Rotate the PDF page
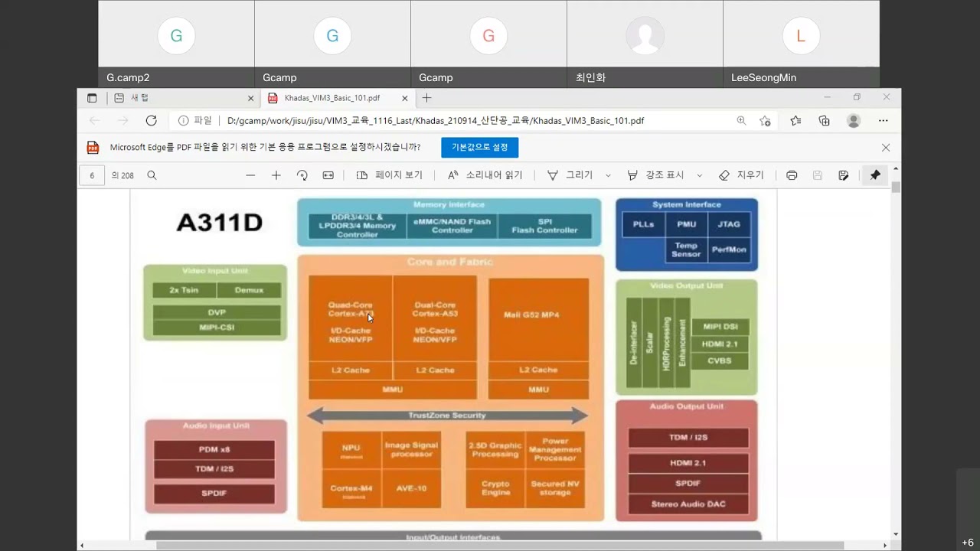This screenshot has height=551, width=980. point(302,175)
